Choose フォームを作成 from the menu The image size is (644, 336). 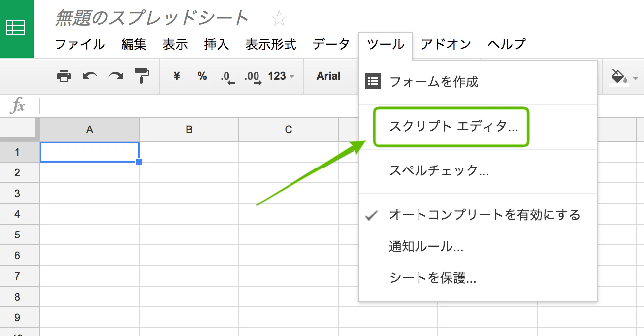(x=478, y=82)
